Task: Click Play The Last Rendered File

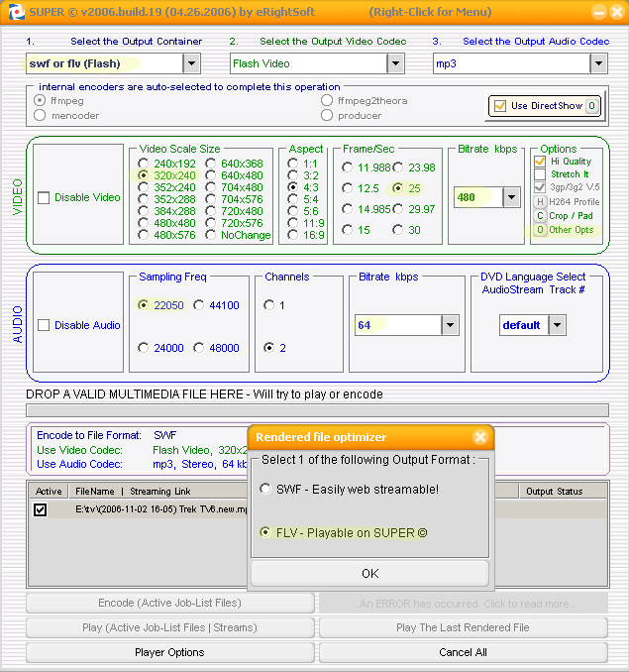Action: coord(464,627)
